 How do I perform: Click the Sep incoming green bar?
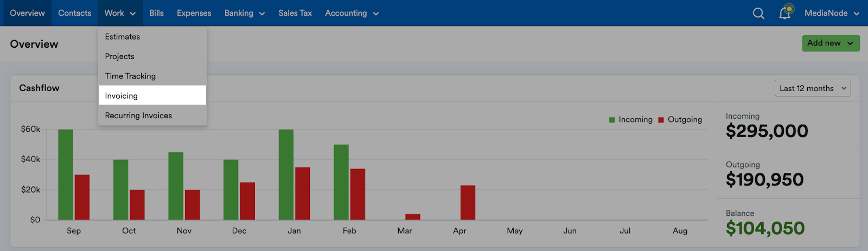66,175
